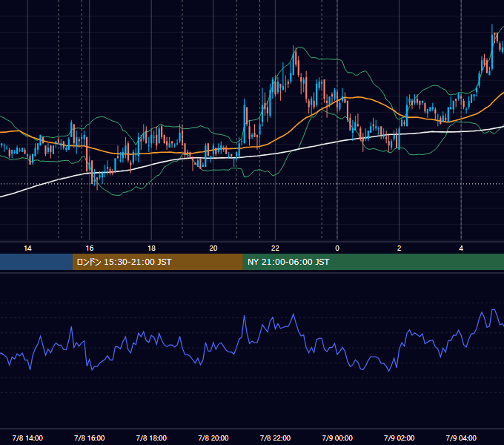The height and width of the screenshot is (445, 504).
Task: Click the 7/8 18:00 date label
Action: (x=151, y=438)
